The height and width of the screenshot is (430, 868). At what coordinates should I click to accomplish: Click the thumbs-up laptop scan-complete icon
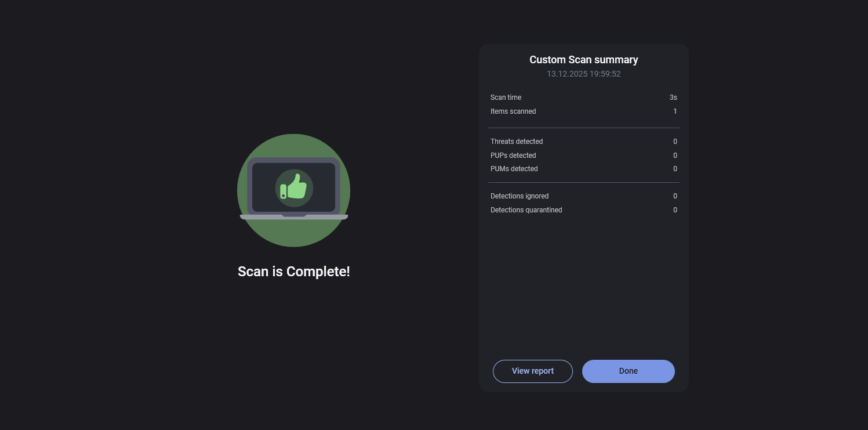click(x=294, y=190)
